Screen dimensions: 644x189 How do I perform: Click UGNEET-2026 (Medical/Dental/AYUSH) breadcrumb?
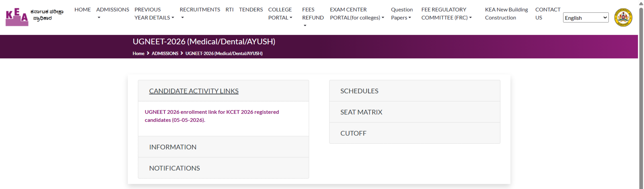[x=224, y=53]
